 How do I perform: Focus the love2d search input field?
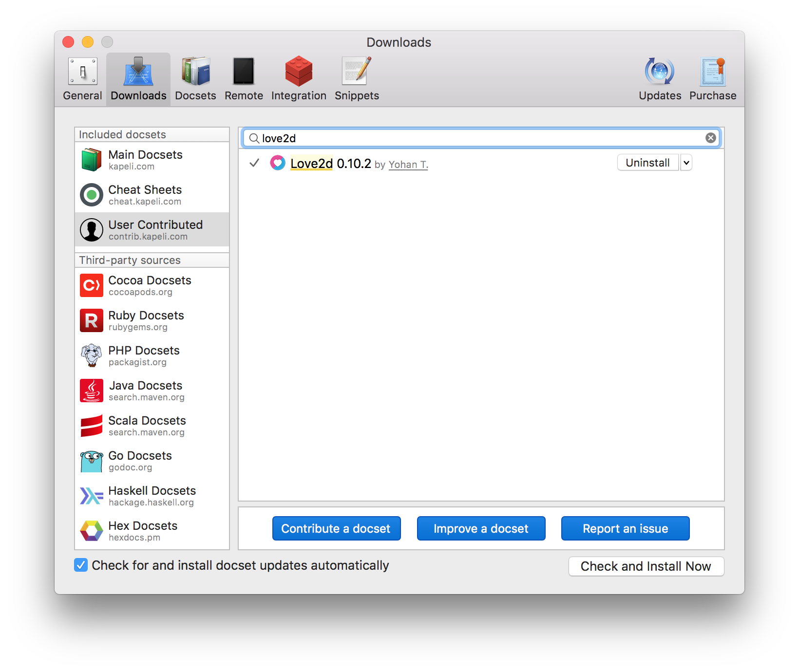pyautogui.click(x=481, y=138)
